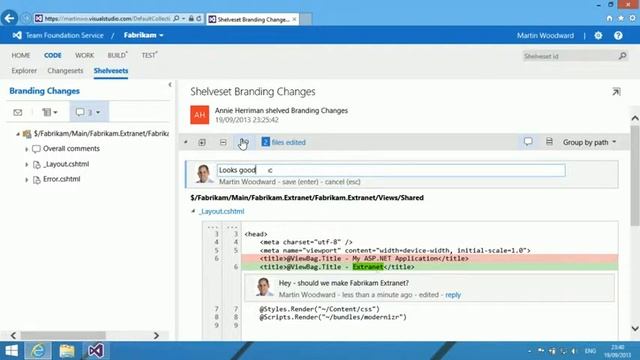Select Error.cshtml in the file tree
This screenshot has height=360, width=640.
61,179
